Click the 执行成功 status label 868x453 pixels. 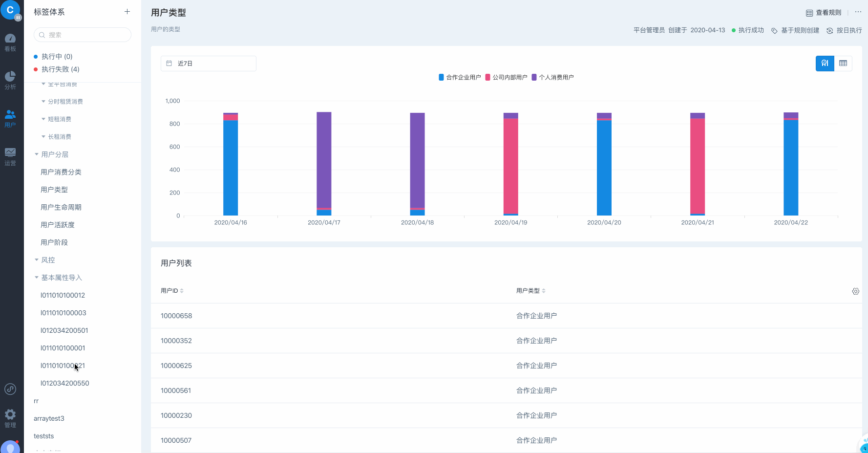click(x=751, y=30)
